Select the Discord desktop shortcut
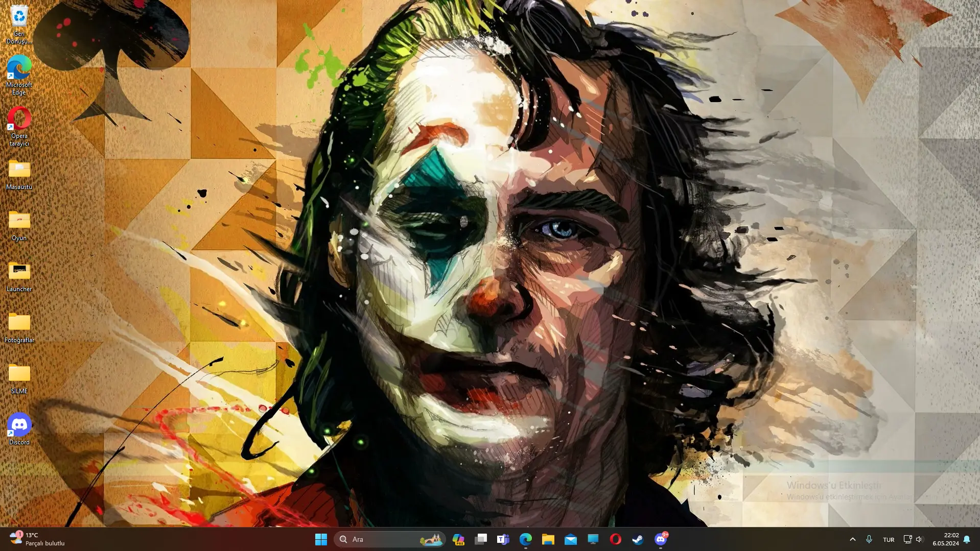 pos(19,429)
